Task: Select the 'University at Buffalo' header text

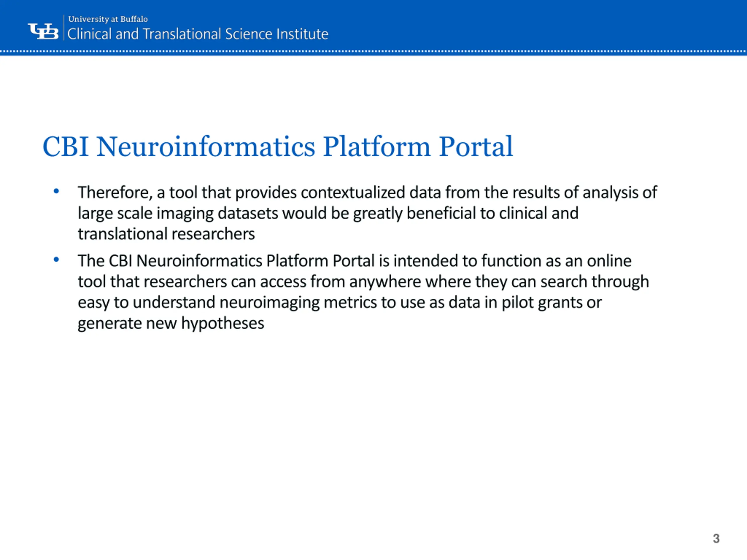Action: (108, 19)
